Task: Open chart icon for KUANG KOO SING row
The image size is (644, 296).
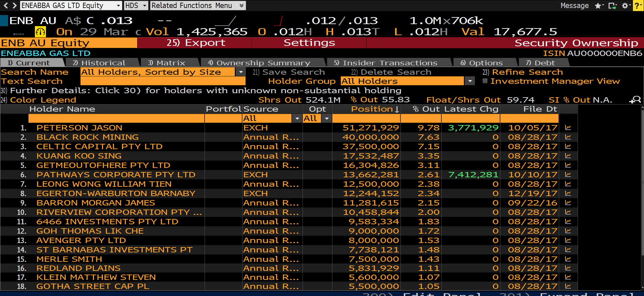Action: click(x=568, y=156)
